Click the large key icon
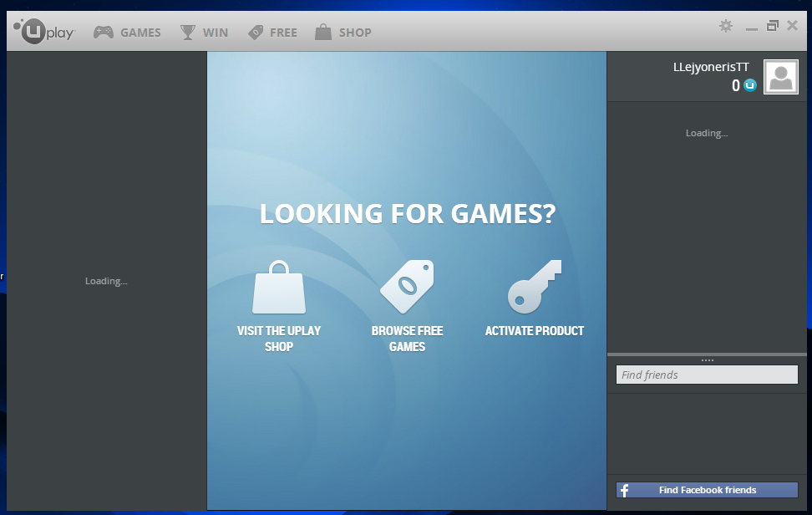Image resolution: width=812 pixels, height=515 pixels. click(535, 287)
